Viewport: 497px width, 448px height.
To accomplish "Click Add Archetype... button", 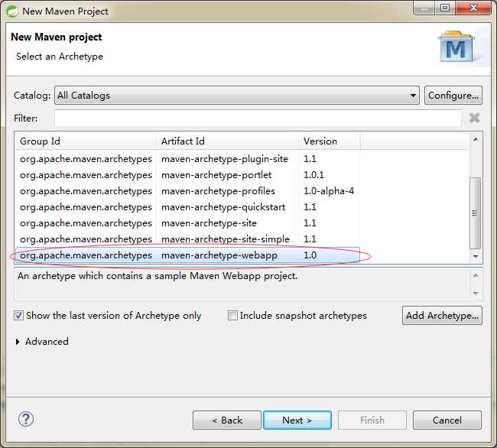I will [x=442, y=316].
